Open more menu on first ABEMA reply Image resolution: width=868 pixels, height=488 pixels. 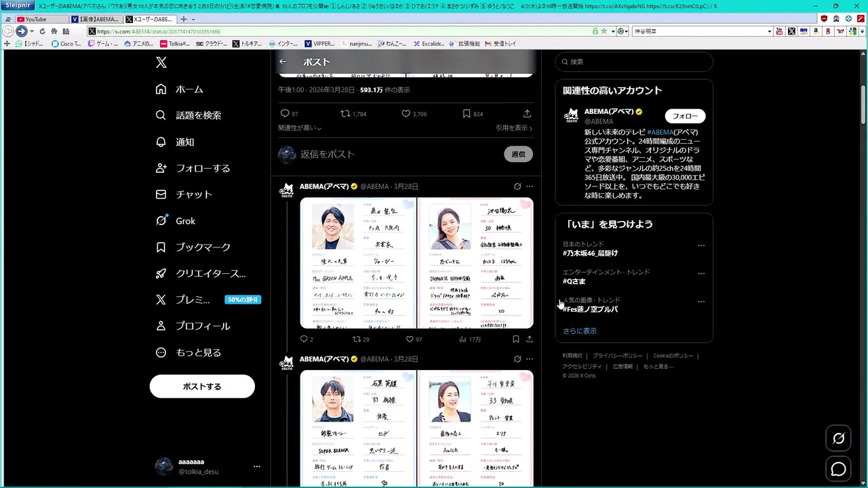click(x=530, y=186)
